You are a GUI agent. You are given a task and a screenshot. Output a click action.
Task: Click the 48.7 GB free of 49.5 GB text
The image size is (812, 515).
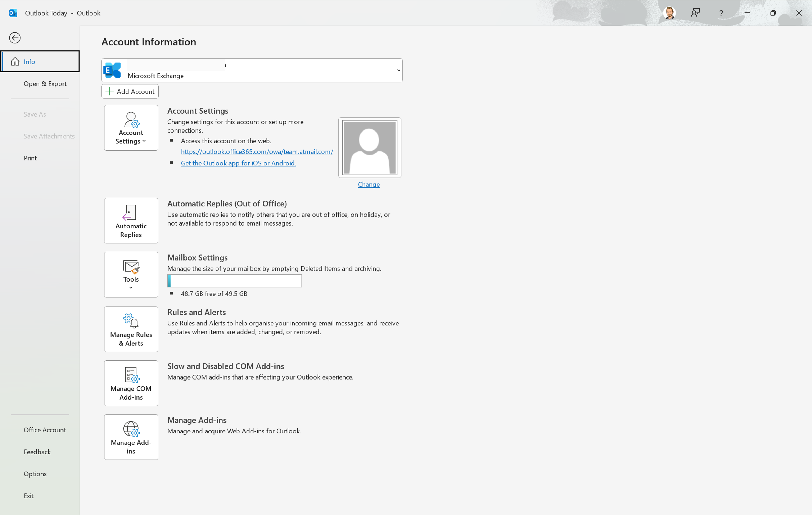[214, 294]
